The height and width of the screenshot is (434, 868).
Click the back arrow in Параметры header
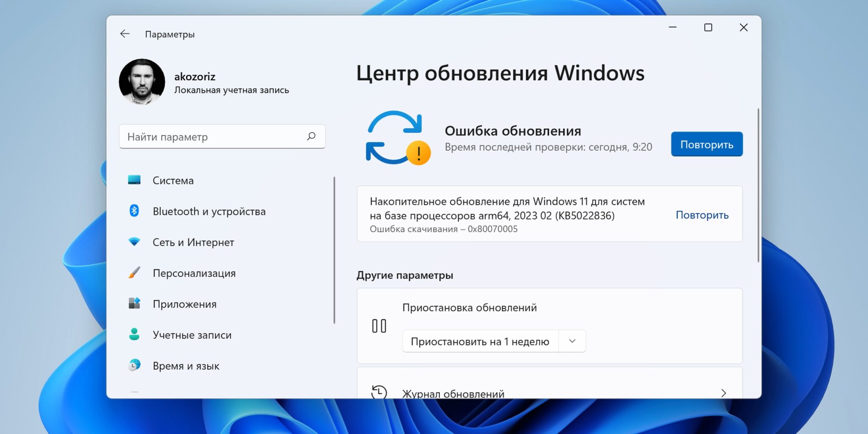(x=125, y=34)
